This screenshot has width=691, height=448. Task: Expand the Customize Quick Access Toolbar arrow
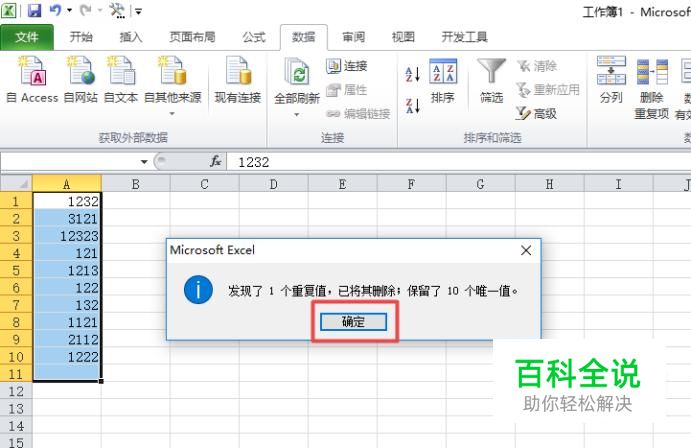(138, 11)
